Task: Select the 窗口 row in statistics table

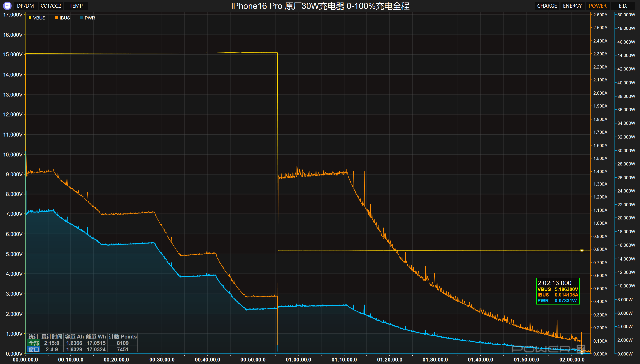Action: pyautogui.click(x=82, y=349)
